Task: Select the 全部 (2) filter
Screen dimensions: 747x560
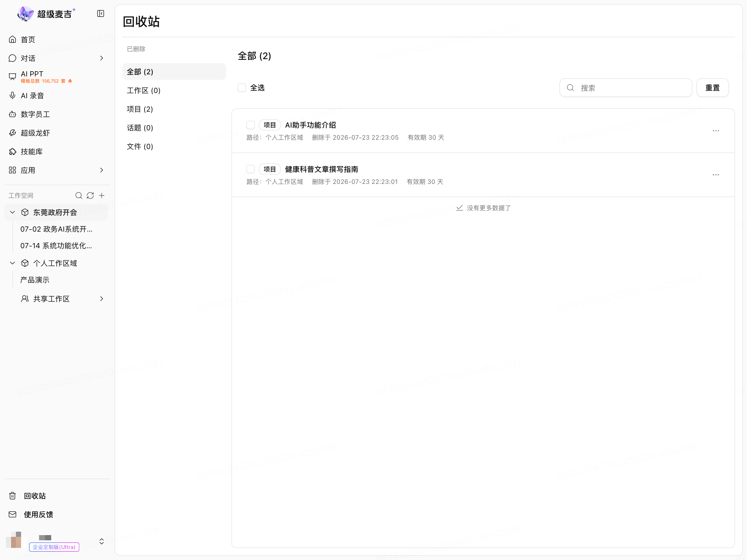Action: (x=174, y=72)
